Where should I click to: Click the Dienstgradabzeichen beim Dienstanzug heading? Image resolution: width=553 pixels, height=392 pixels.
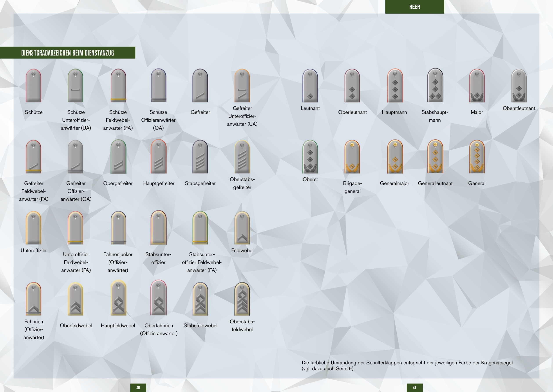click(x=67, y=53)
